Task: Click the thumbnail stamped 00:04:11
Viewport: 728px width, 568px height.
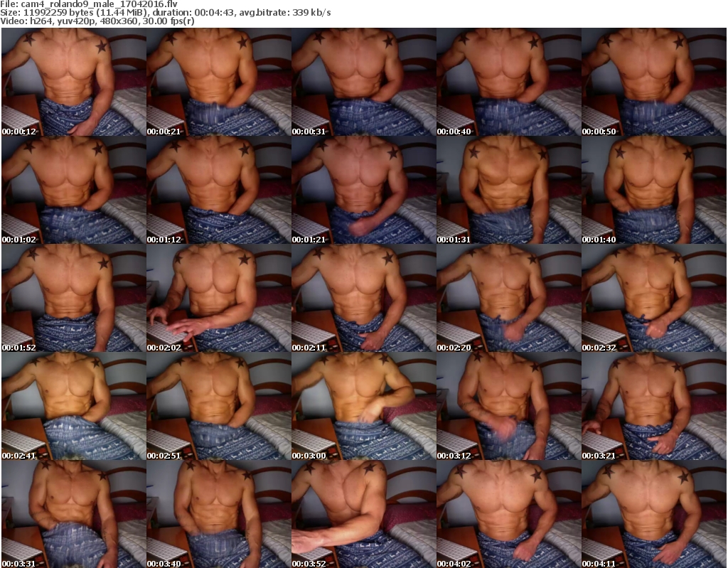Action: [654, 514]
